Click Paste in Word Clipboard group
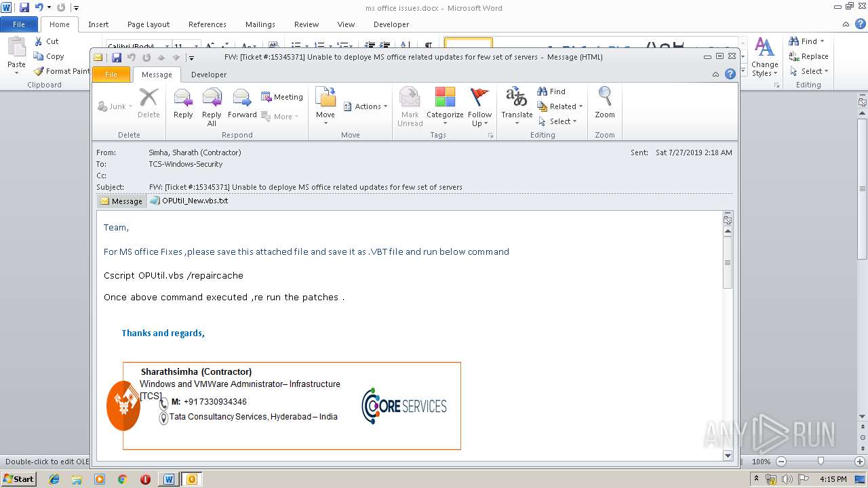Viewport: 868px width, 488px height. point(16,56)
